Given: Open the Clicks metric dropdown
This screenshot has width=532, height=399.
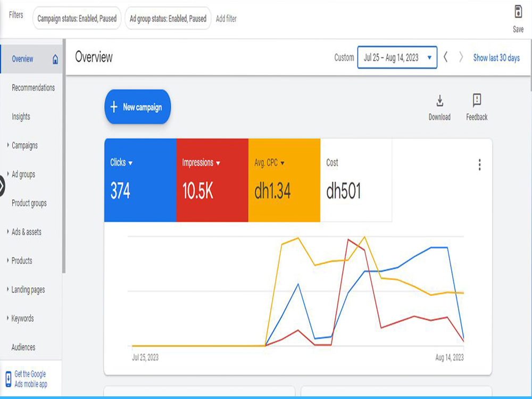Looking at the screenshot, I should pyautogui.click(x=130, y=163).
